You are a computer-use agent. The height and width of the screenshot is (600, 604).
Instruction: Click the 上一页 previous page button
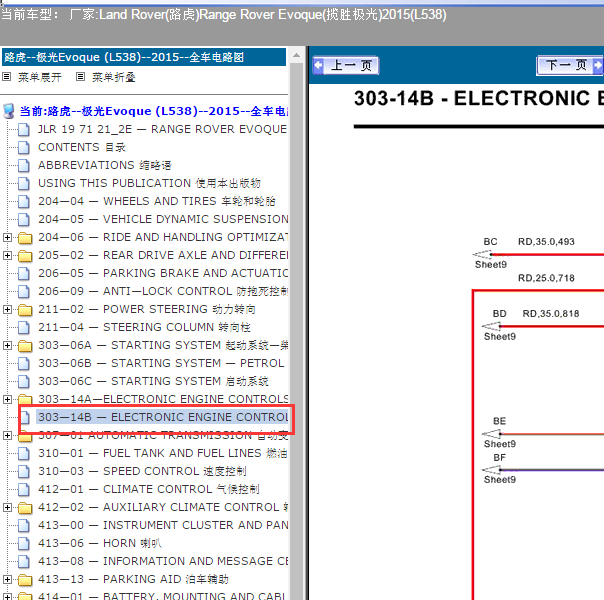point(346,65)
